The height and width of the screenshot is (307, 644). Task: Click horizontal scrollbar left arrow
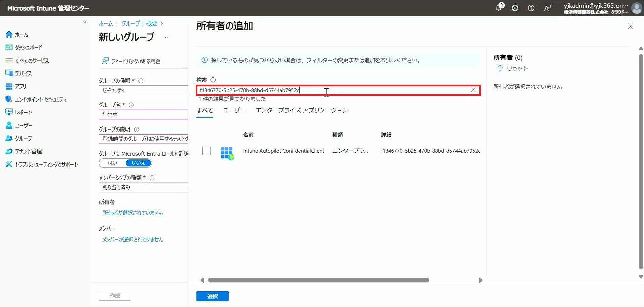(202, 280)
